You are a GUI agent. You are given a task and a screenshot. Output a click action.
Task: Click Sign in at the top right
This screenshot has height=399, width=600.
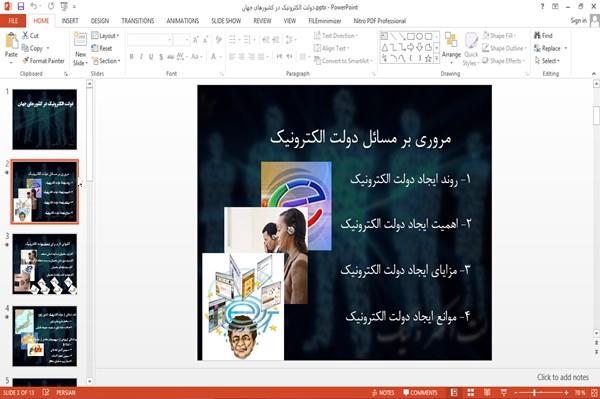click(x=578, y=20)
